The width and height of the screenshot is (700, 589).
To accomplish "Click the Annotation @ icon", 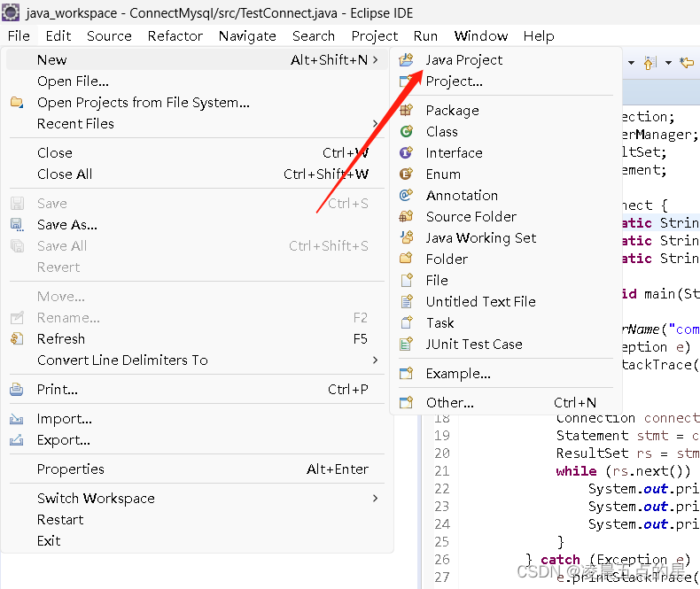I will (x=406, y=195).
